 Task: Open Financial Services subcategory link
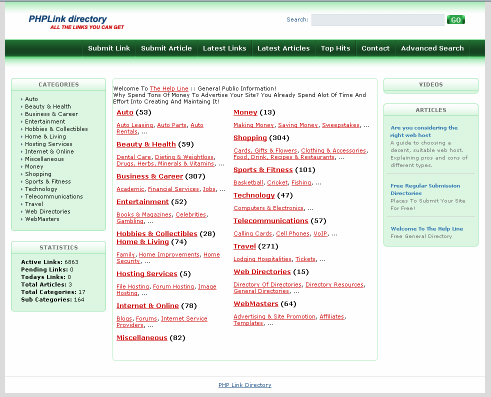pyautogui.click(x=173, y=189)
